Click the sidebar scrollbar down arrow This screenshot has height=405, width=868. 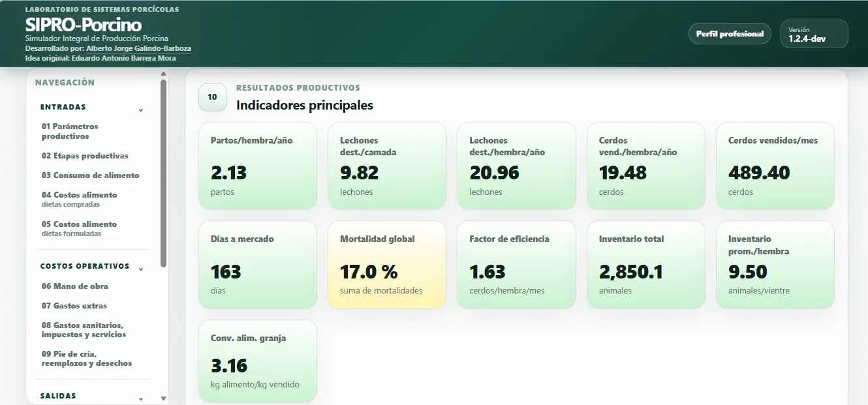[163, 398]
